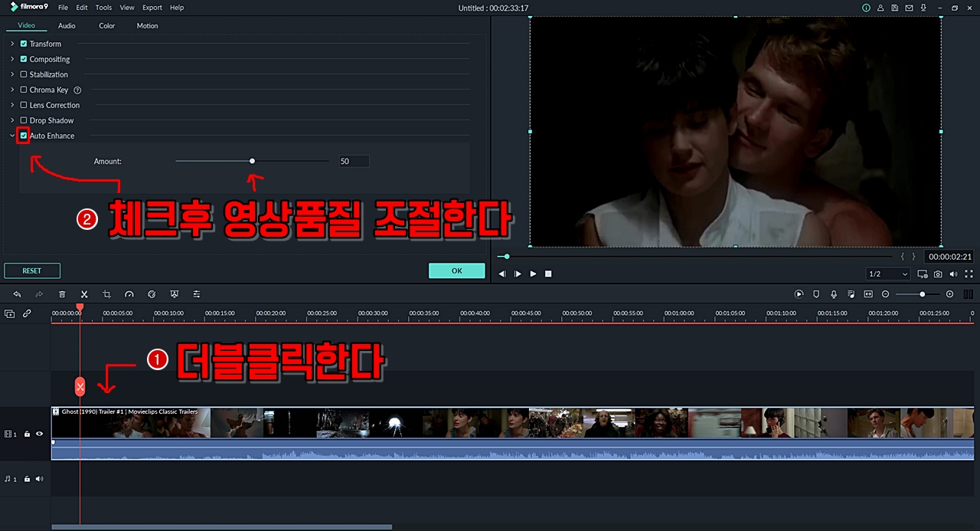Open the color palette tool icon
The image size is (980, 531).
tap(152, 294)
